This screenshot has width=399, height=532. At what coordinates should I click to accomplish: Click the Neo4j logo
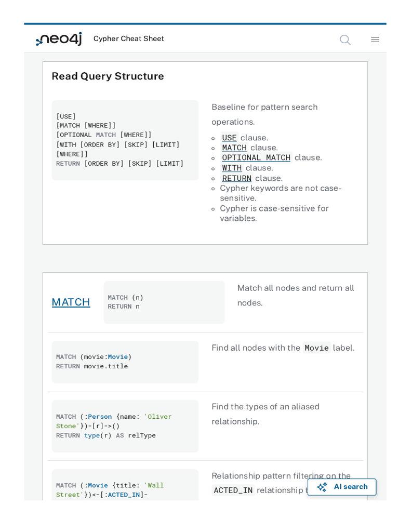[x=59, y=39]
